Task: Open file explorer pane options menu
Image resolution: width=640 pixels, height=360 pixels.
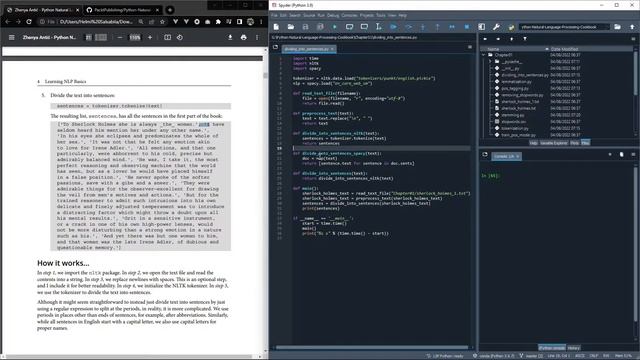Action: (x=633, y=39)
